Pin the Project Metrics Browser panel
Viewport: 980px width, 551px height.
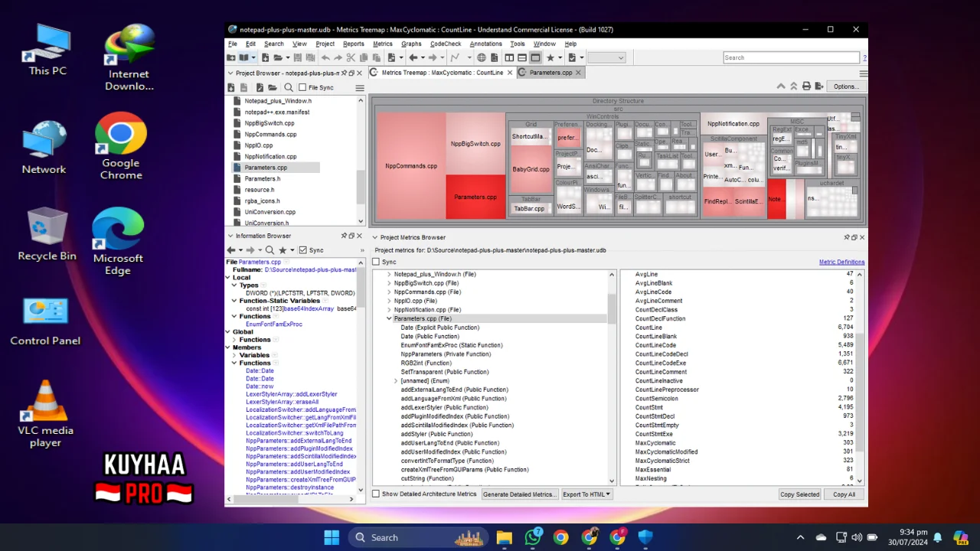click(x=847, y=237)
